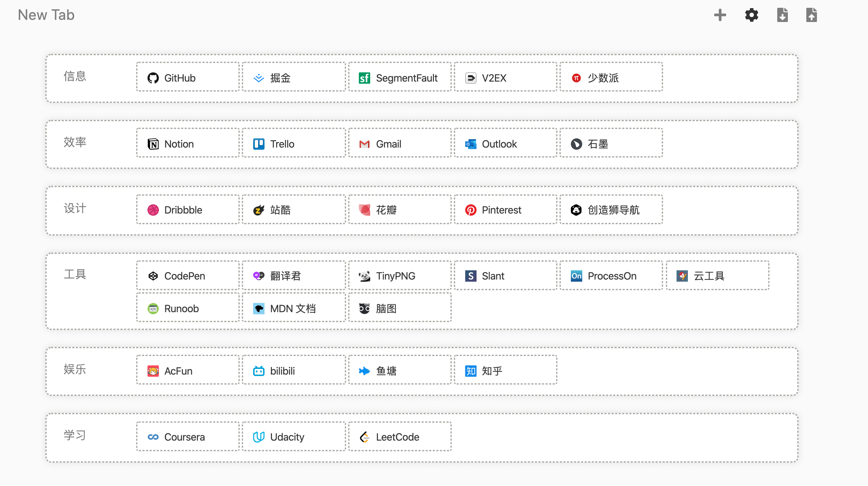Click the New Tab title

pos(46,15)
